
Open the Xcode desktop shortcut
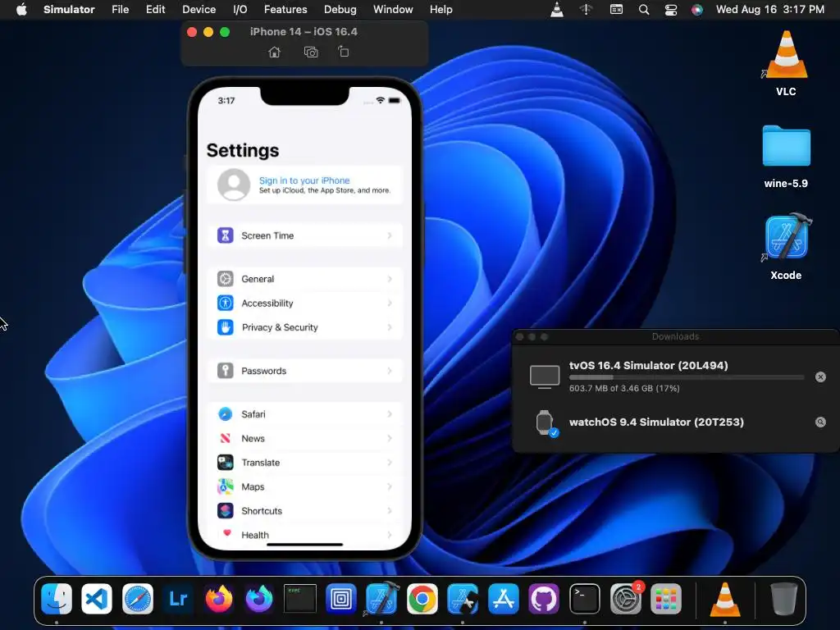pyautogui.click(x=786, y=246)
